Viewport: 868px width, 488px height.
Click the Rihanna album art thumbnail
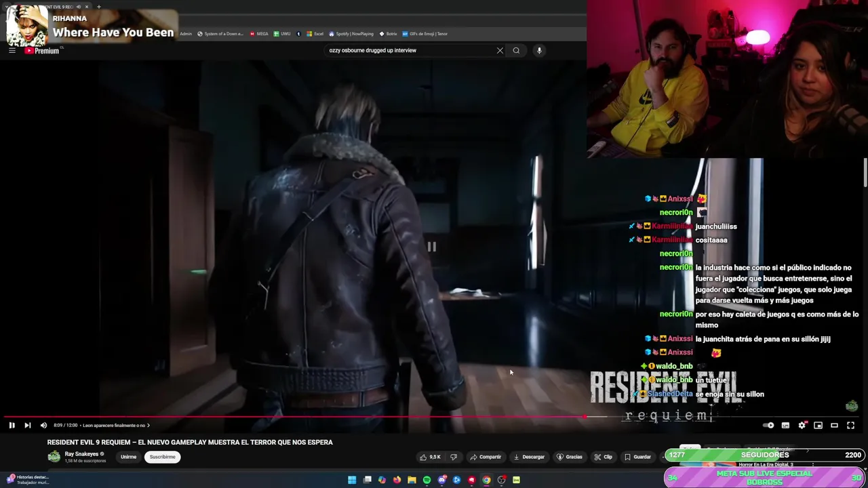point(27,25)
